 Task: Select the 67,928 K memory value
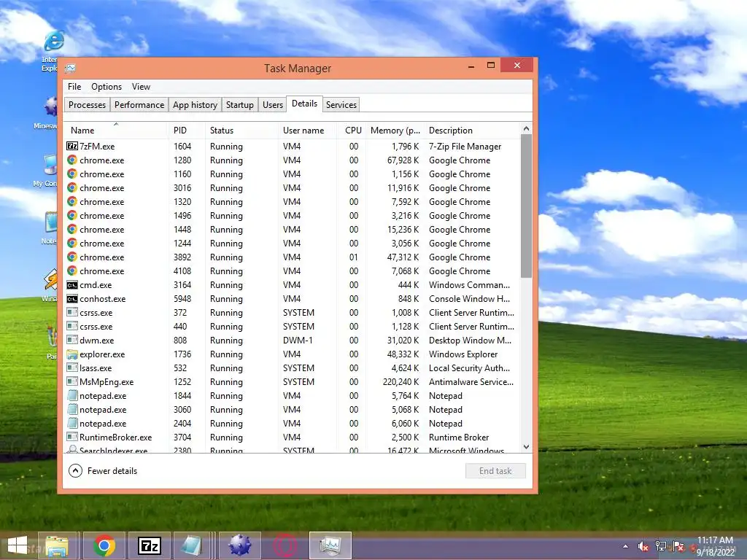coord(403,160)
